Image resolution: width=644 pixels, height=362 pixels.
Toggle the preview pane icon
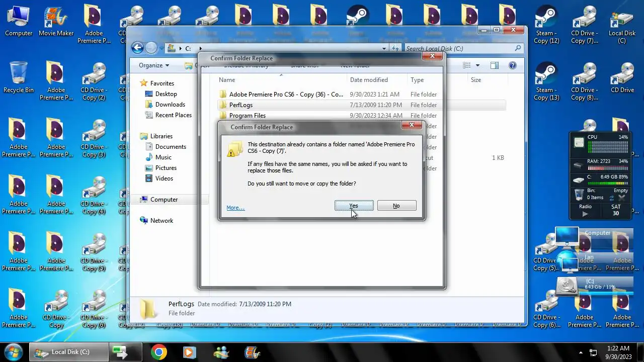click(x=495, y=65)
